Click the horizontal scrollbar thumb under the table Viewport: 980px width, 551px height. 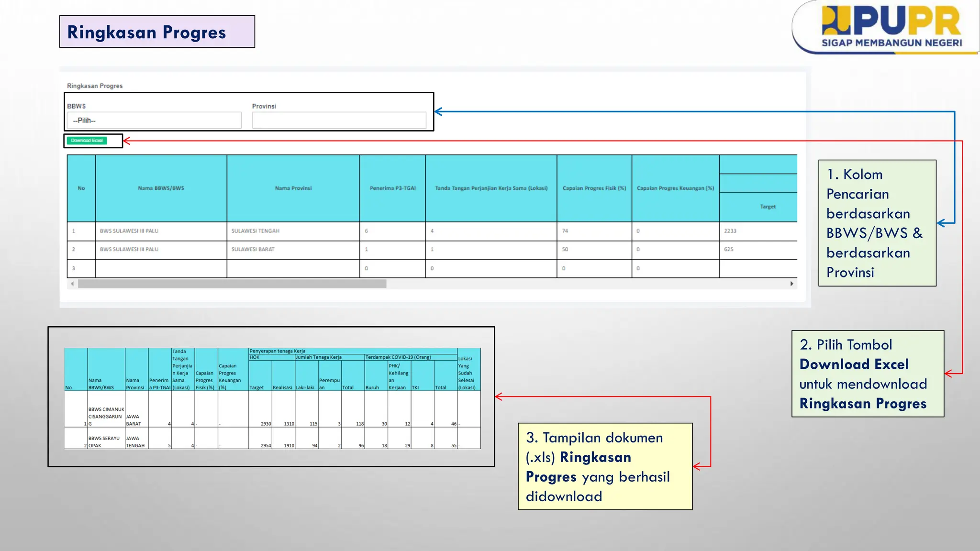(x=232, y=284)
